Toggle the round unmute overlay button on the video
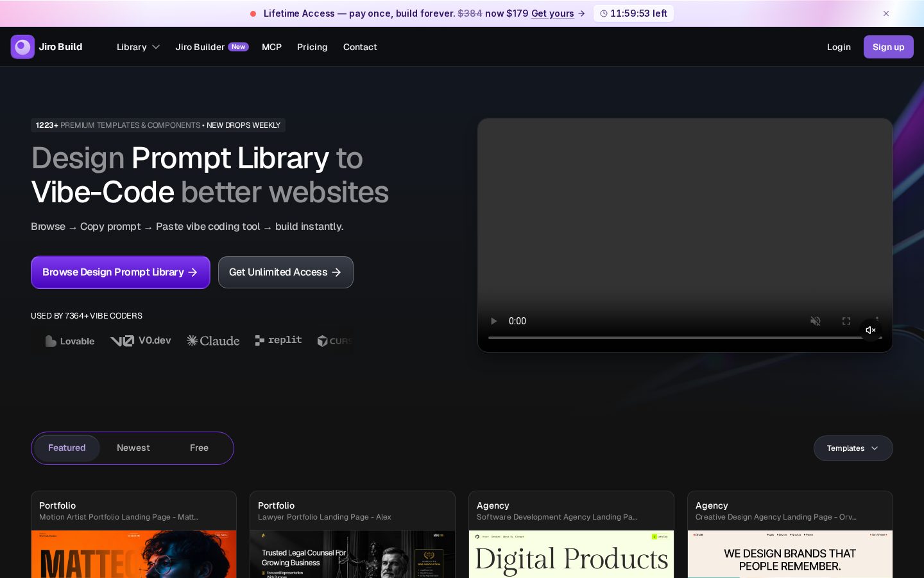Viewport: 924px width, 578px height. click(871, 330)
